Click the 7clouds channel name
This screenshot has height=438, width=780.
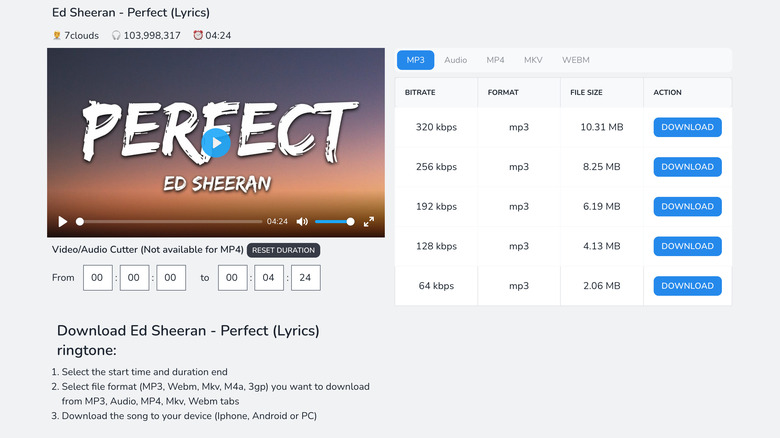[x=82, y=35]
